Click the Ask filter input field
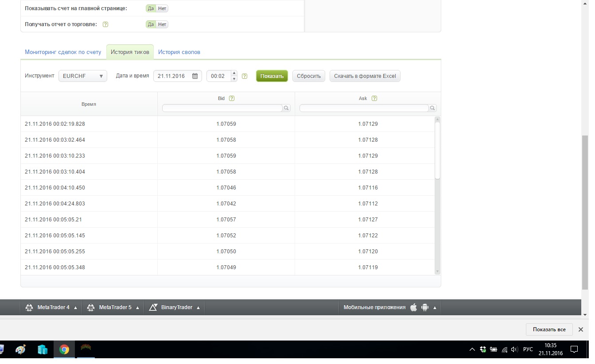This screenshot has height=364, width=595. [x=364, y=108]
